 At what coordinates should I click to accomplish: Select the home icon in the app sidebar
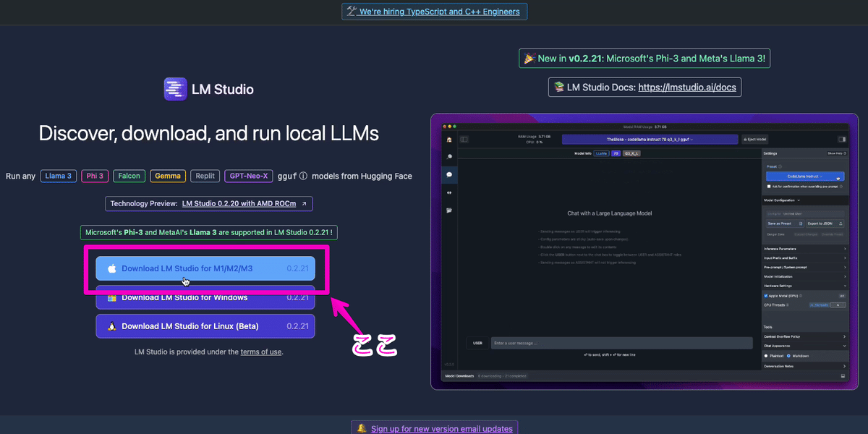coord(449,139)
